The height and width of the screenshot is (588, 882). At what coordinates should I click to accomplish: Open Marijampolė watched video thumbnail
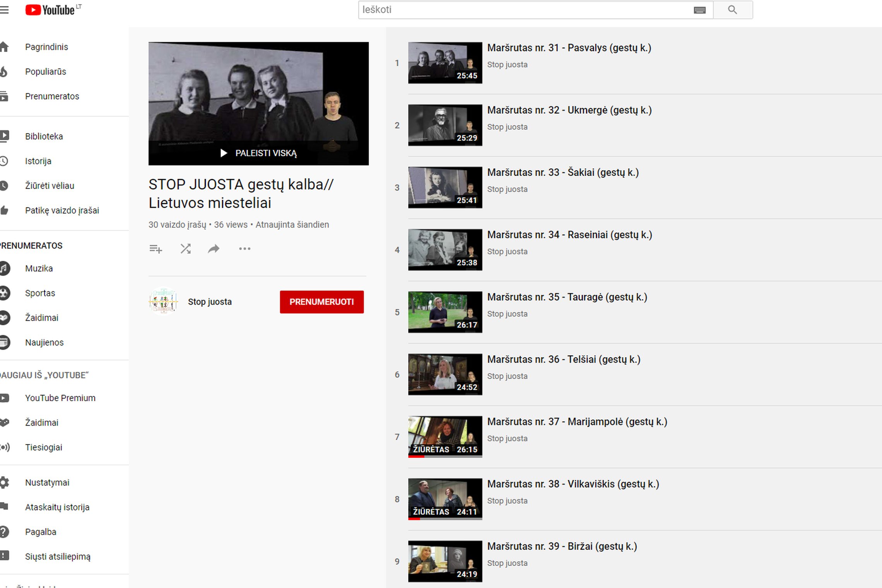click(445, 436)
